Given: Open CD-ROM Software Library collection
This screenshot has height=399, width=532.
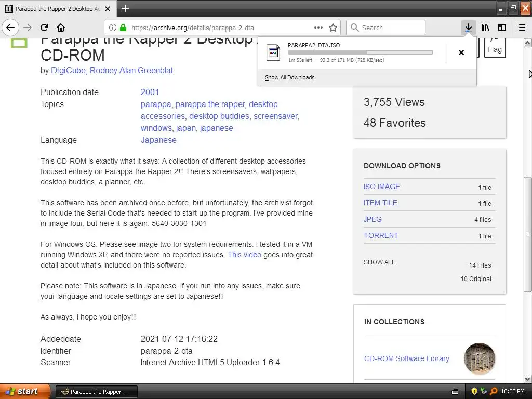Looking at the screenshot, I should click(x=406, y=358).
